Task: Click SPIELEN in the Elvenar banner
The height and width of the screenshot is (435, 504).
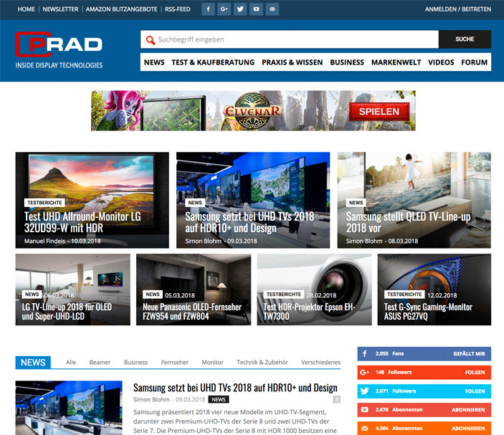Action: 379,112
